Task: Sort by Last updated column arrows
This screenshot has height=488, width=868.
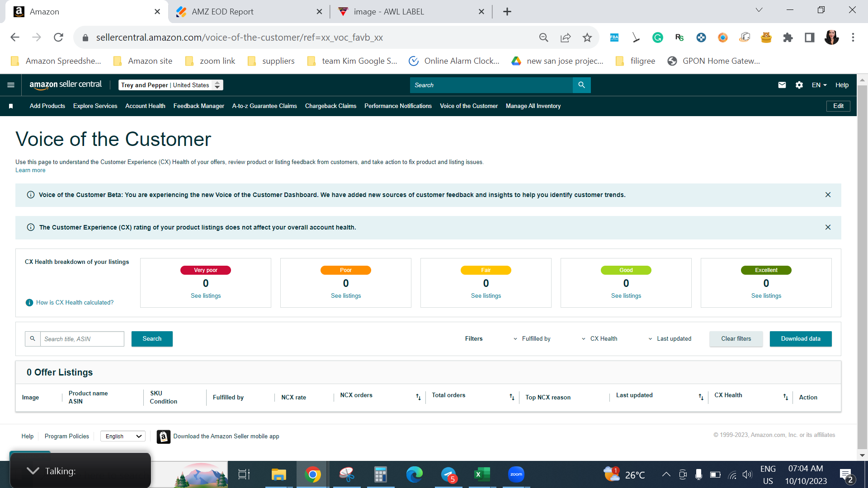Action: click(x=701, y=397)
